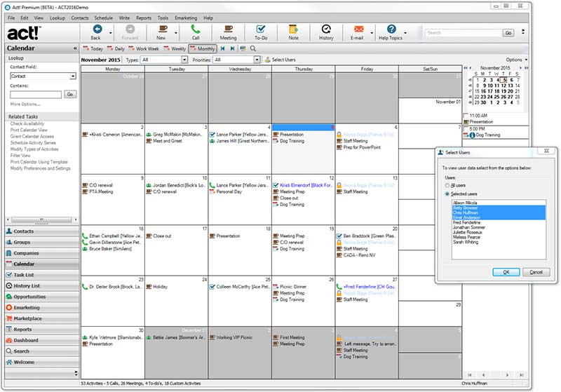The height and width of the screenshot is (392, 561).
Task: Click the More Options link
Action: (25, 104)
